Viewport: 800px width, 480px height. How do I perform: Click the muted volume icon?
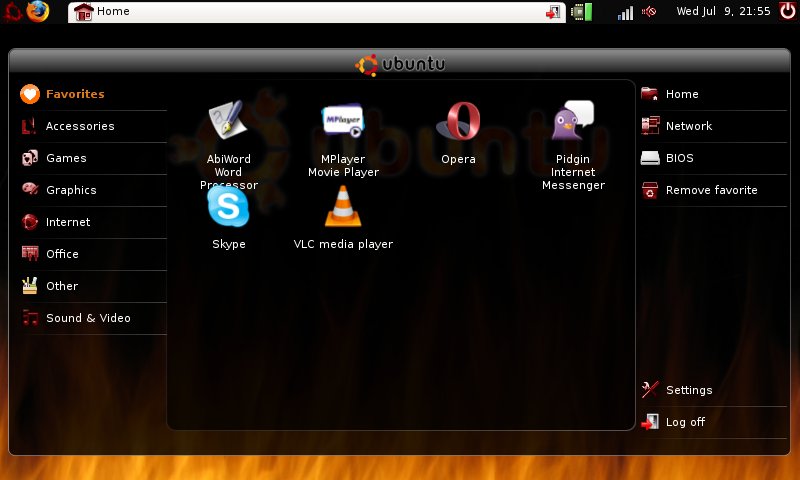(x=649, y=12)
